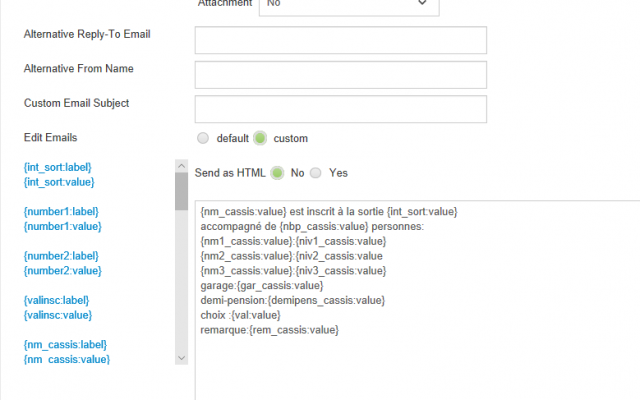Click the placeholder list scroll-up arrow
Screen dimensions: 640x400
tap(182, 166)
